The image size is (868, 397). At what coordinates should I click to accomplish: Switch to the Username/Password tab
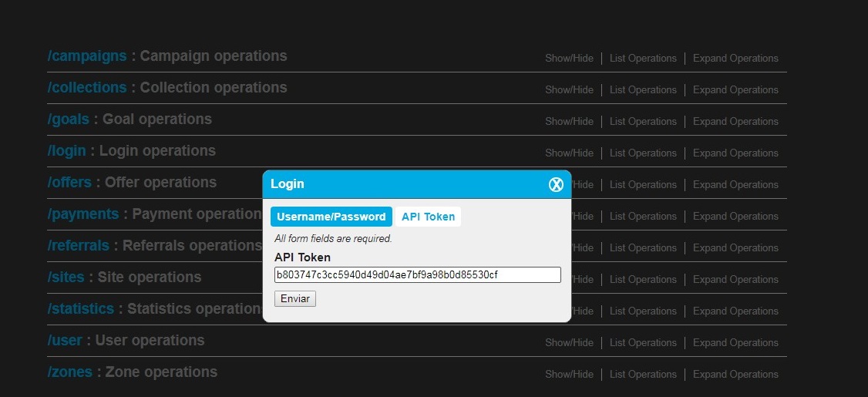(x=331, y=217)
